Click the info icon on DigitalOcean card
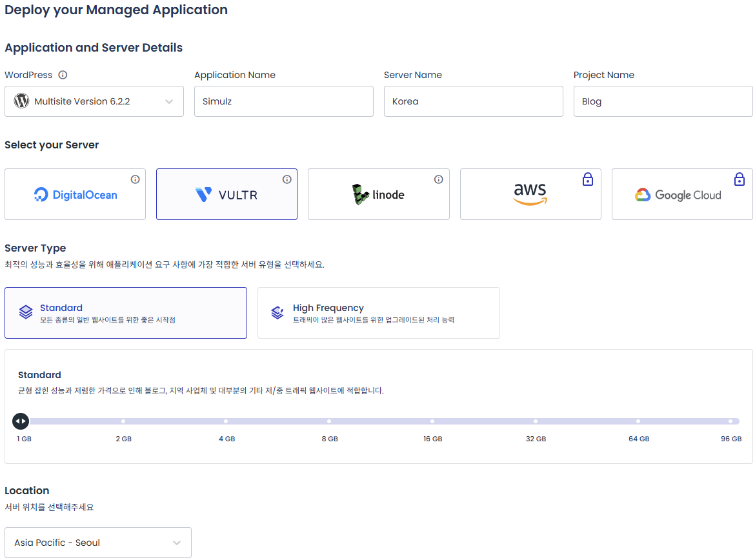The width and height of the screenshot is (755, 560). coord(136,179)
